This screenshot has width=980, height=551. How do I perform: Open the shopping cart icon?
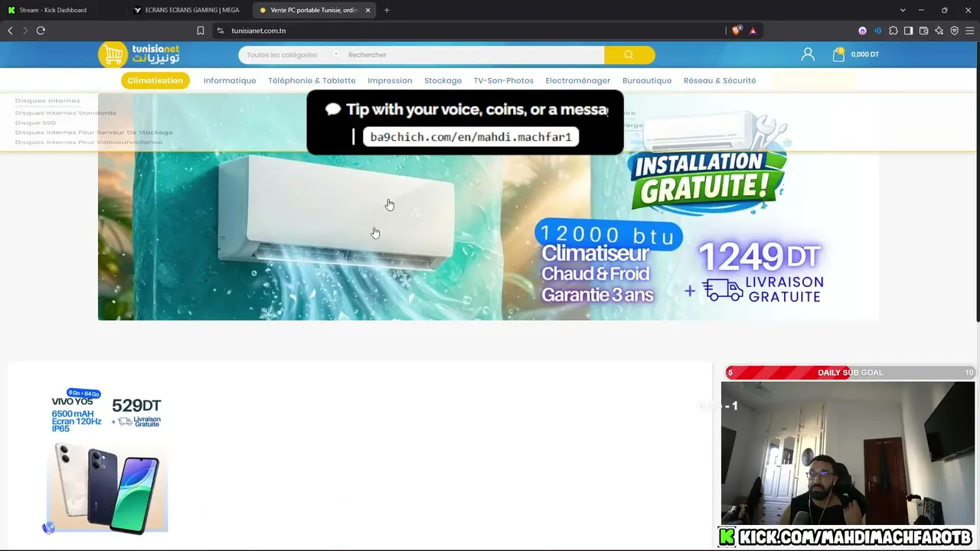click(x=838, y=54)
